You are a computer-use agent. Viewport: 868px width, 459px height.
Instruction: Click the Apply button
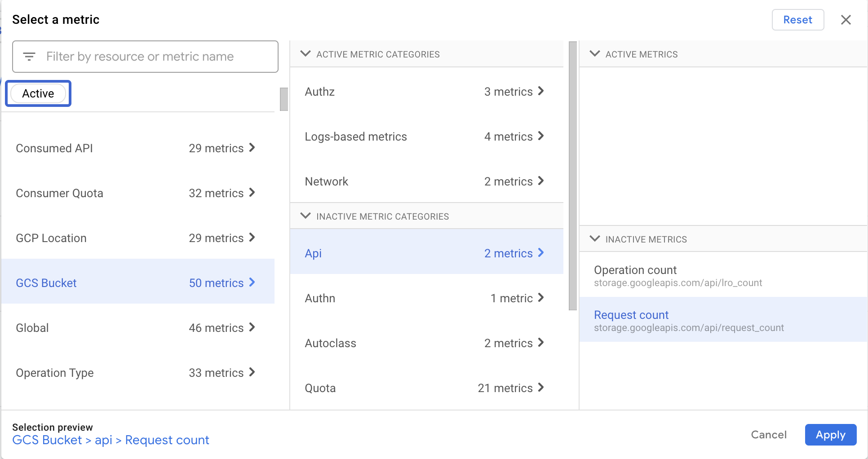[830, 435]
